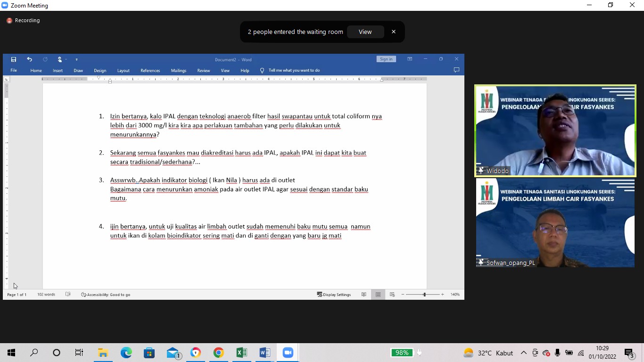Click the Redo icon in Word's toolbar
The height and width of the screenshot is (362, 644).
click(45, 59)
